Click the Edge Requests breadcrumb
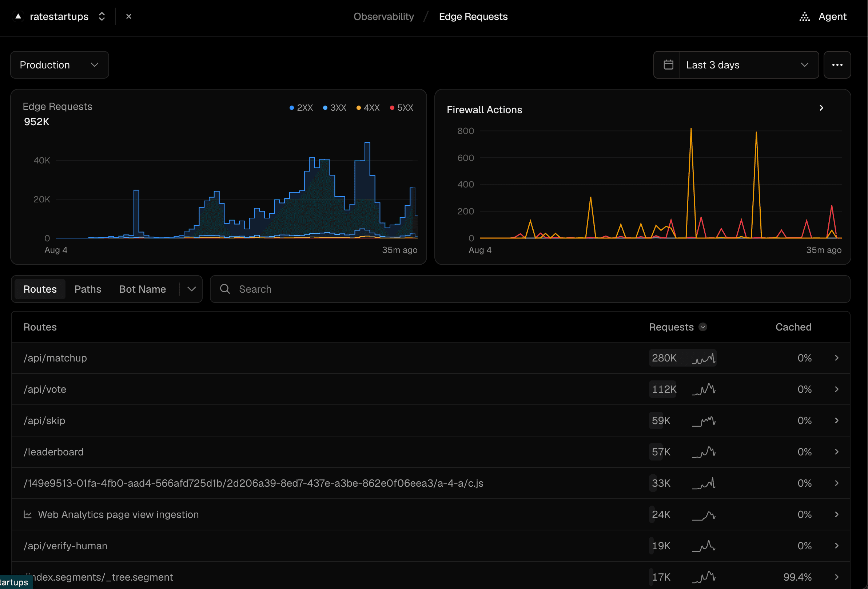 click(x=473, y=16)
